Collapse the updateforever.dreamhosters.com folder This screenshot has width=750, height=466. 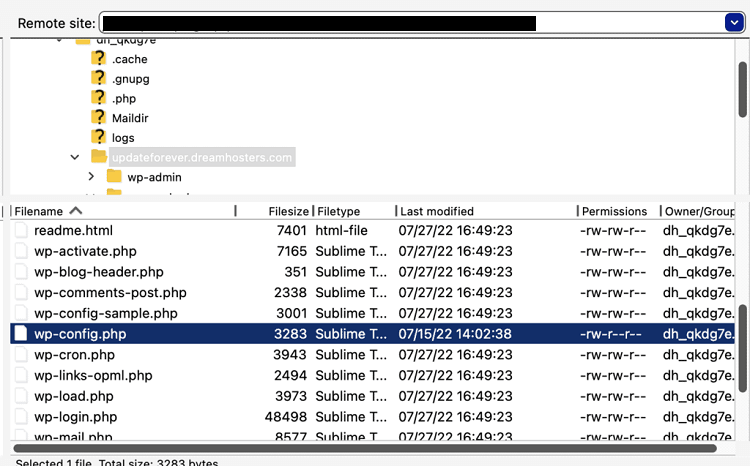point(75,157)
